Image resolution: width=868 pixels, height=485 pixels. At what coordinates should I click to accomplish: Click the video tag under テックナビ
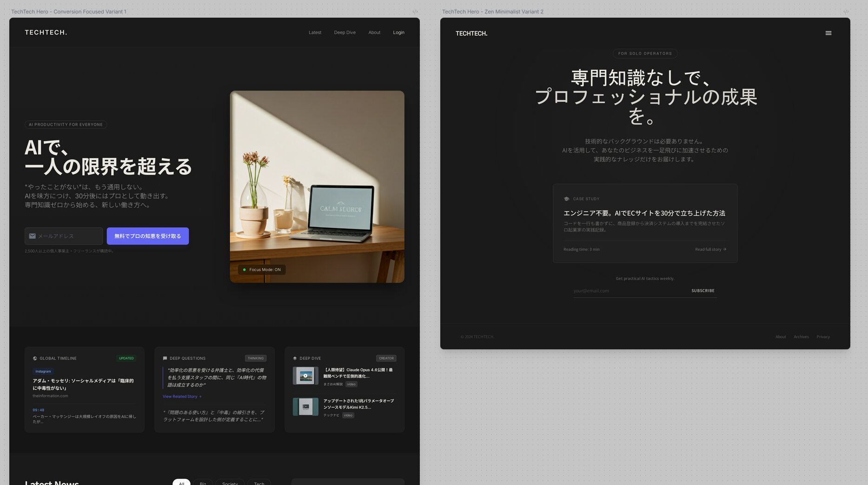(348, 415)
